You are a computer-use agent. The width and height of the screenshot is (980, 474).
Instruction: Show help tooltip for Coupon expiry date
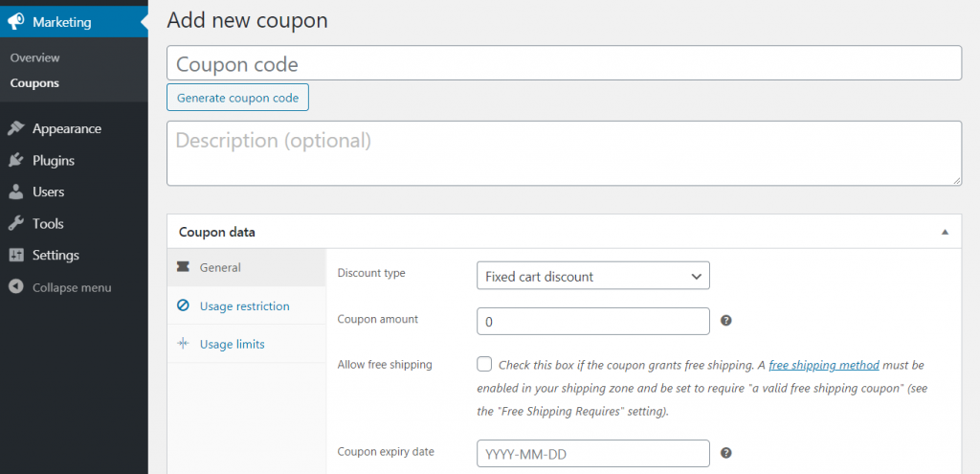(725, 453)
